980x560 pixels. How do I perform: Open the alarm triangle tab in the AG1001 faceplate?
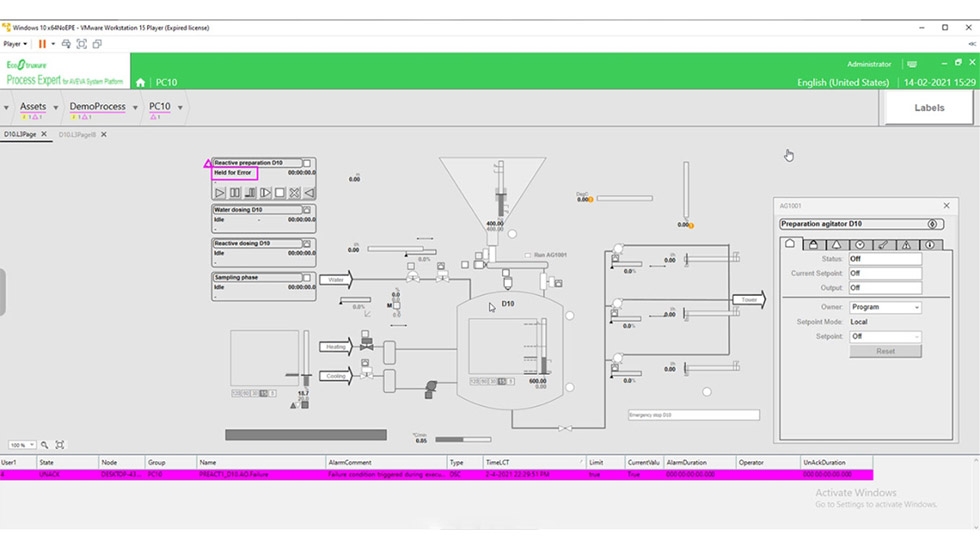pos(906,244)
